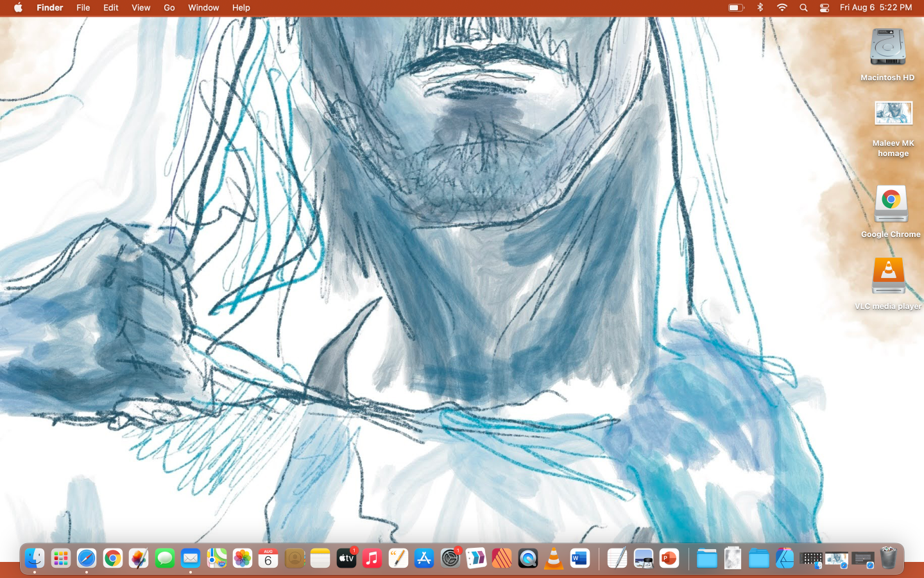Open the Finder menu in the menu bar
The image size is (924, 578).
tap(50, 8)
